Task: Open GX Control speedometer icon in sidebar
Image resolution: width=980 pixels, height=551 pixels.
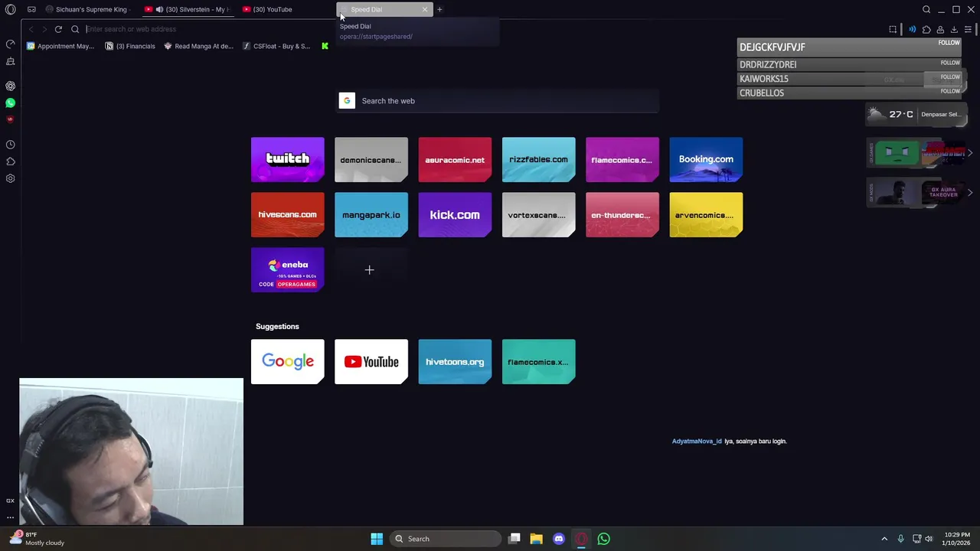Action: [x=10, y=44]
